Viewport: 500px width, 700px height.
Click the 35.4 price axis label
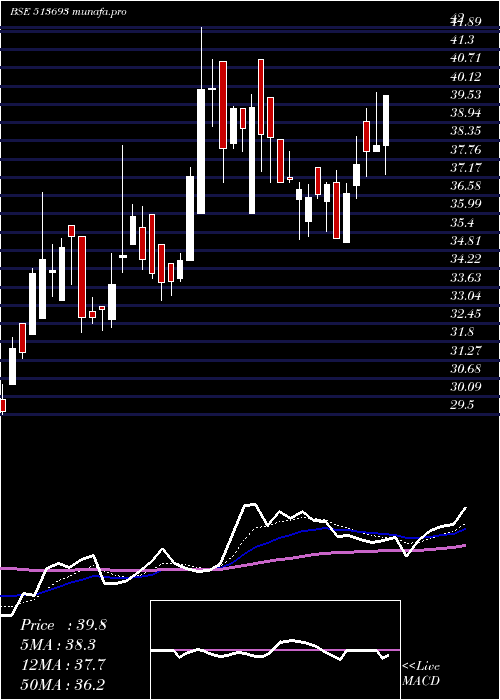click(x=463, y=223)
